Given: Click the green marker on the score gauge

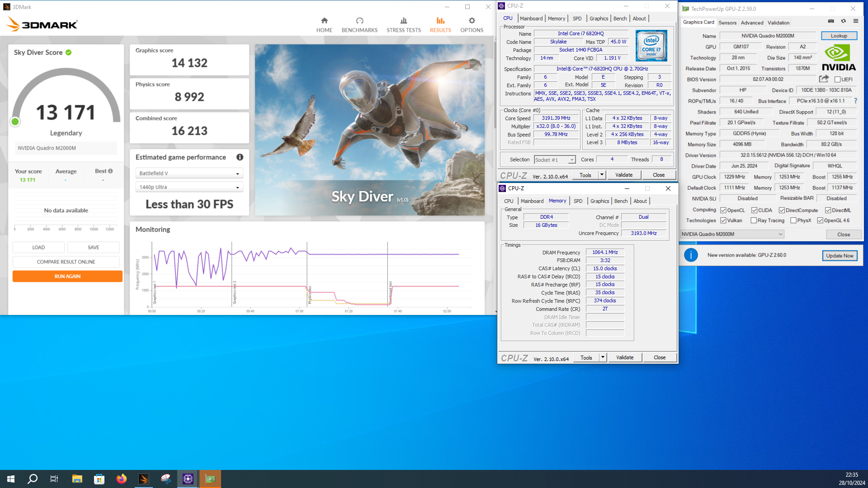Looking at the screenshot, I should [x=15, y=122].
